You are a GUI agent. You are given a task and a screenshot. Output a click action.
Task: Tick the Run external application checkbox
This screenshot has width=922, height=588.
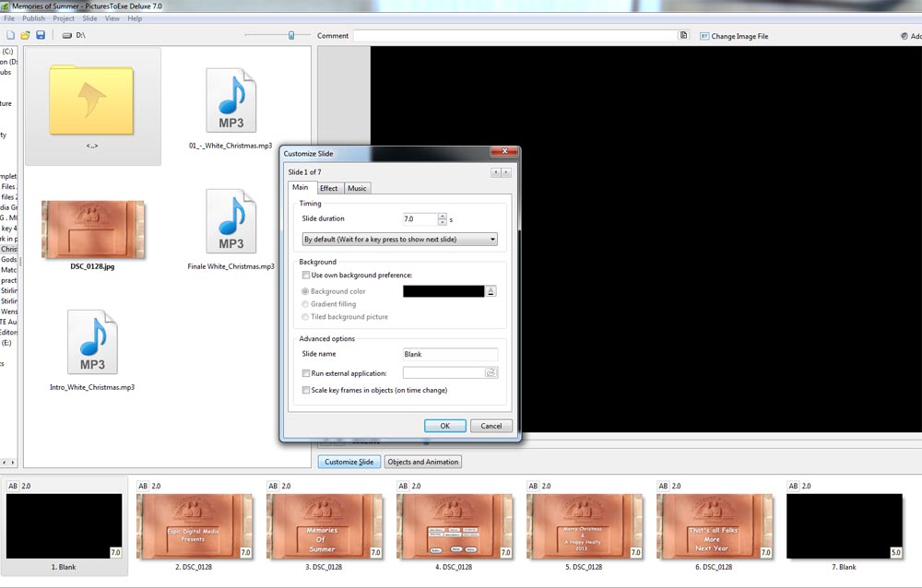306,373
